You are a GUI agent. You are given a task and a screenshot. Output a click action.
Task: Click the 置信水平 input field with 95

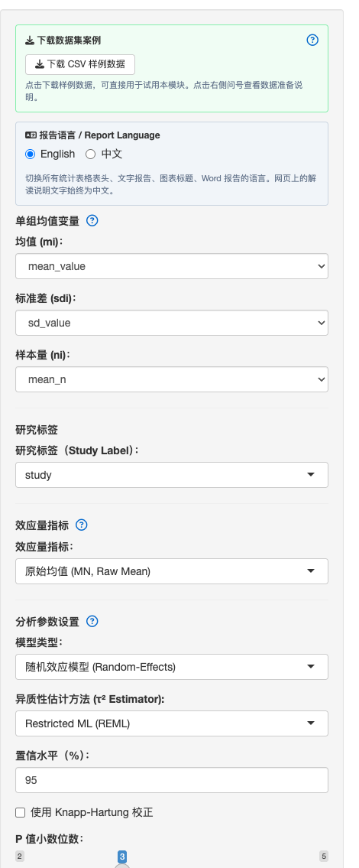171,780
